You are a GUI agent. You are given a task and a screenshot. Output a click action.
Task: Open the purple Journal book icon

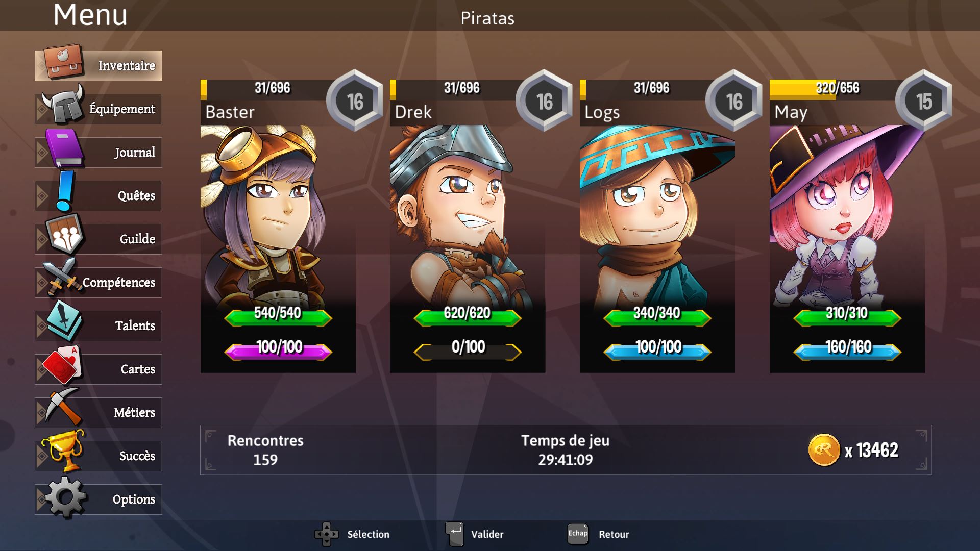click(64, 148)
